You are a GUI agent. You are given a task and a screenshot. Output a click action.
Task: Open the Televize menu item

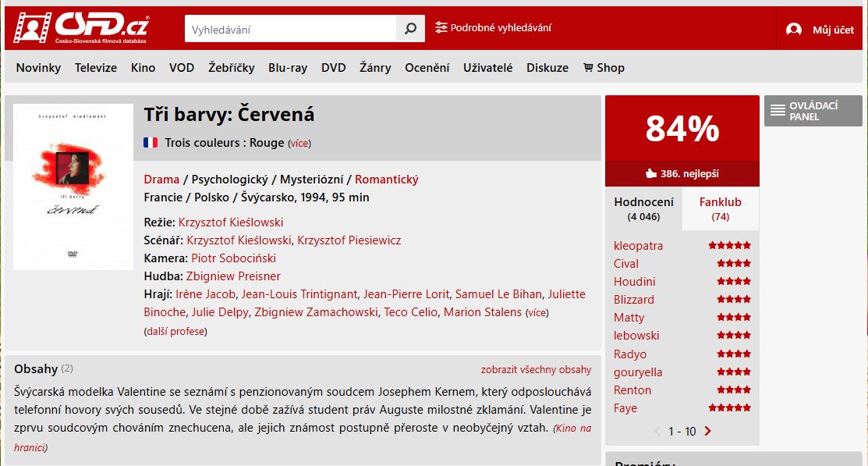pyautogui.click(x=96, y=68)
